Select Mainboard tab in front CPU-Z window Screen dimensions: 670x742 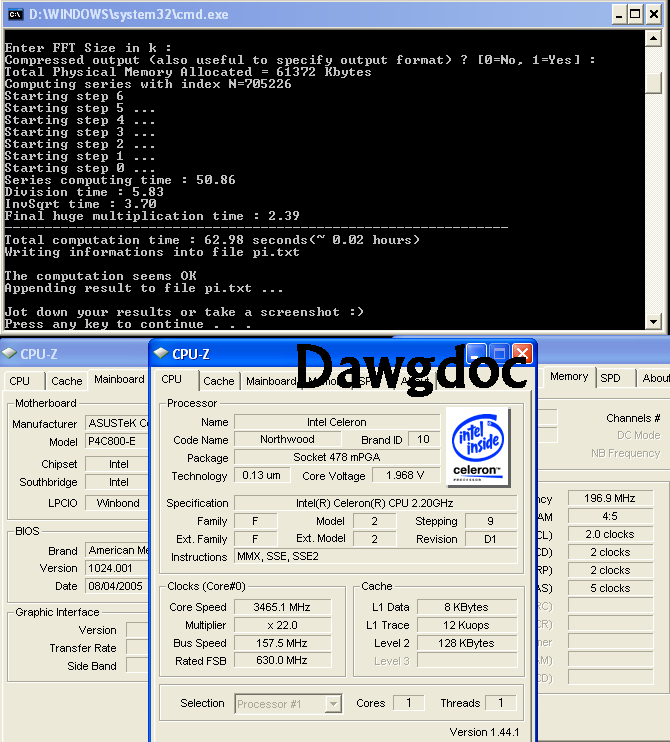coord(271,381)
